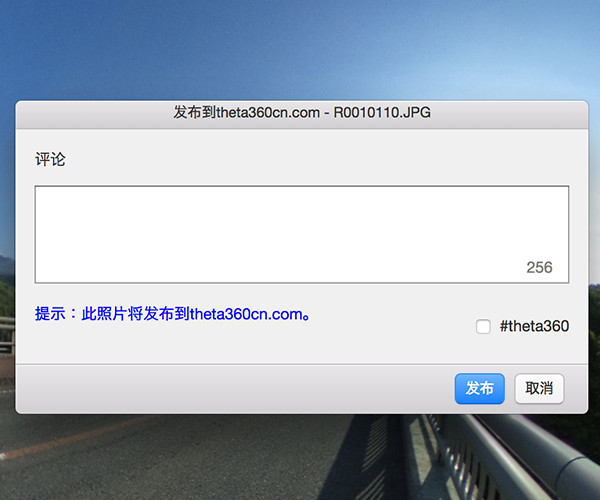Click the blue 发布 publish button
The width and height of the screenshot is (600, 500).
click(479, 388)
